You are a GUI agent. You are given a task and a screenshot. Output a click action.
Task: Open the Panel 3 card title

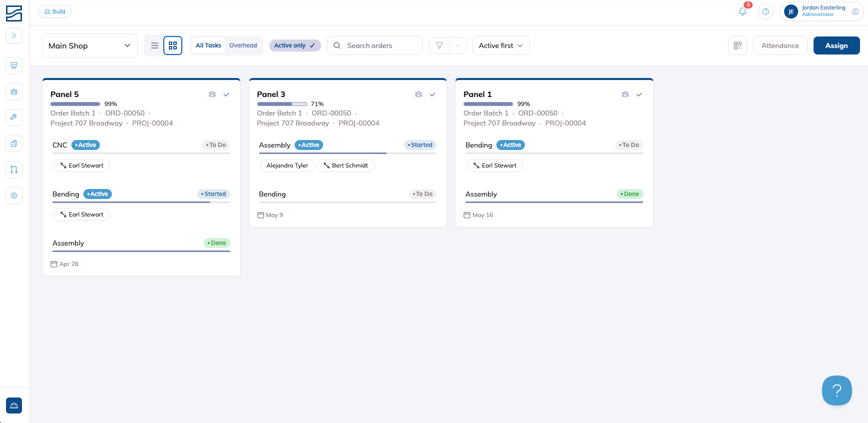(x=271, y=94)
